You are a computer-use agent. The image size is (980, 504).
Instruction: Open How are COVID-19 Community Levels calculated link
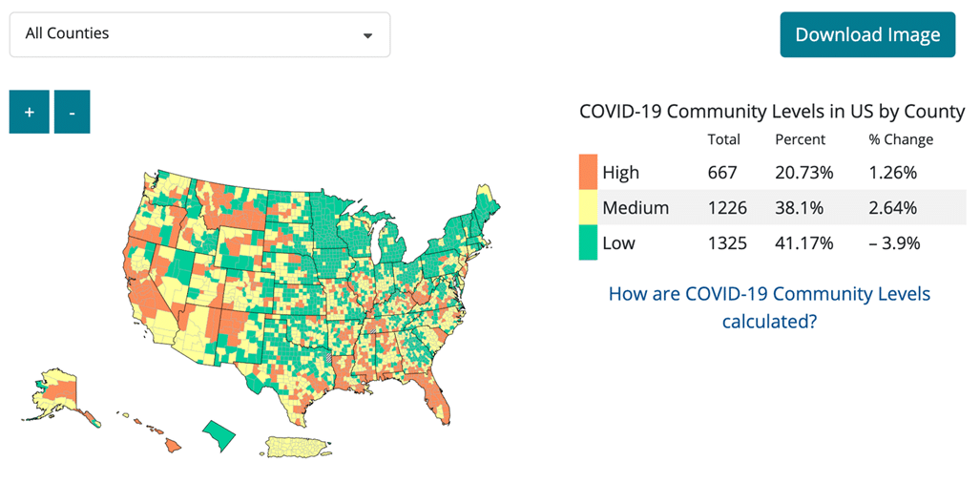click(769, 307)
